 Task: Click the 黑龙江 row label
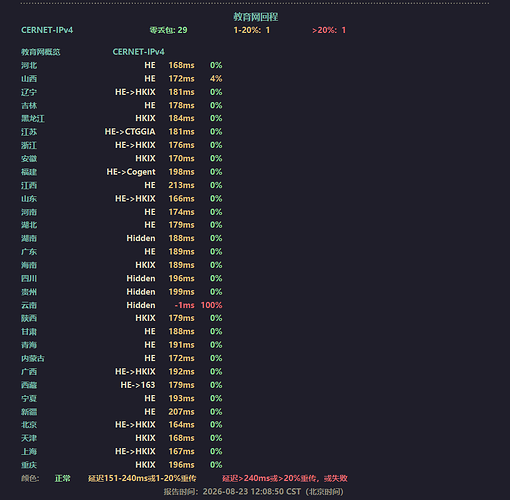[33, 118]
